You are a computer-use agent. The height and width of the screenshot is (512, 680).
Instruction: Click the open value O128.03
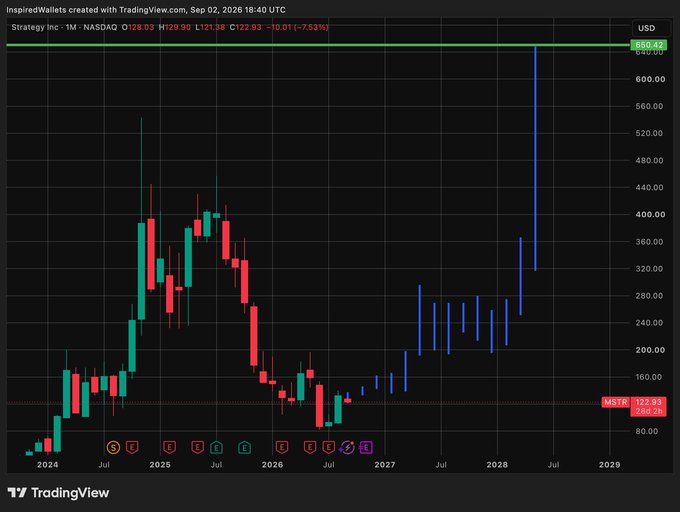point(138,27)
